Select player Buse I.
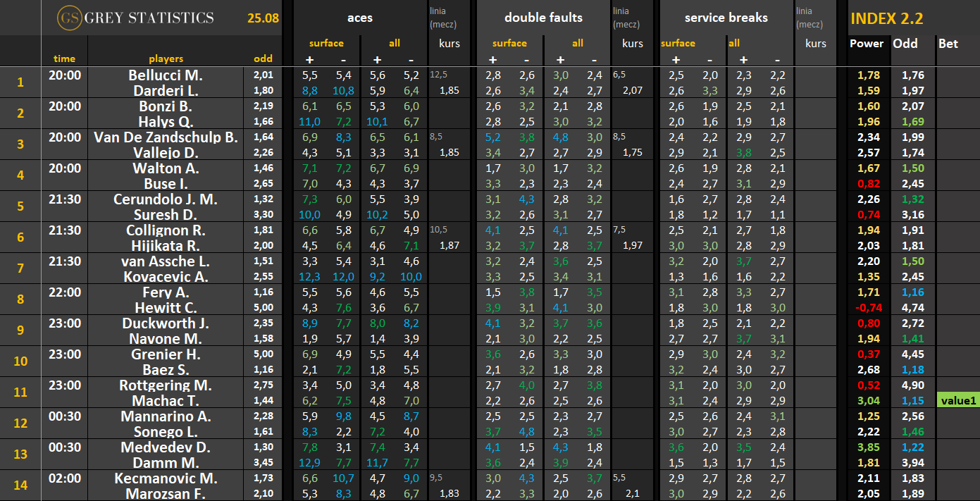 click(166, 183)
